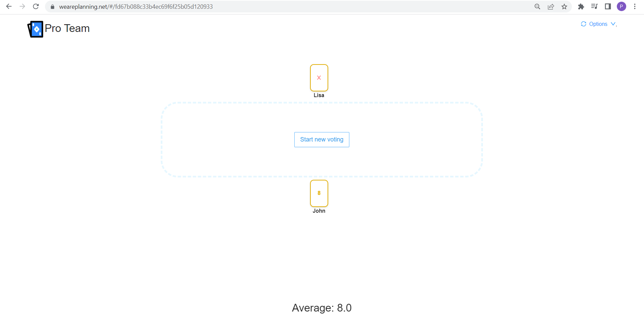Open the zoom magnifier in address bar
Screen dimensions: 644x329
click(x=537, y=7)
